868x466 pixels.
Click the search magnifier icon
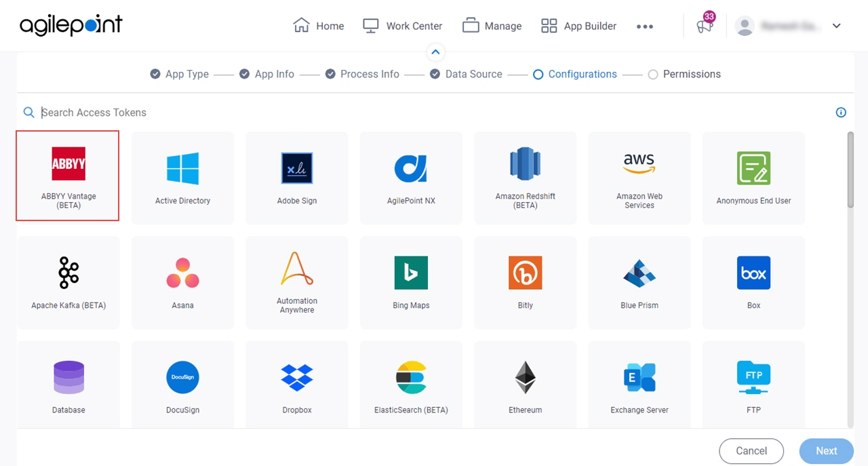[28, 113]
